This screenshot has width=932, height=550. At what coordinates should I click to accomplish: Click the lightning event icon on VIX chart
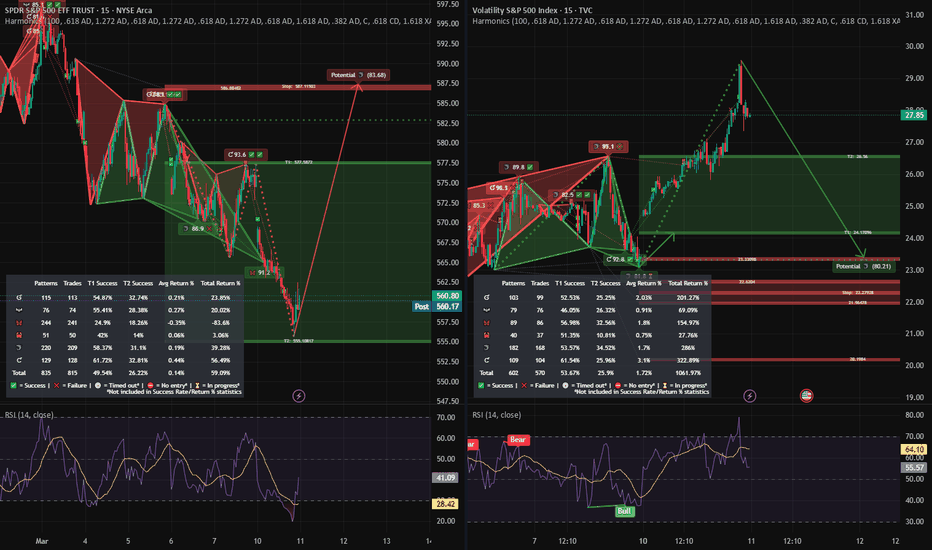tap(750, 395)
